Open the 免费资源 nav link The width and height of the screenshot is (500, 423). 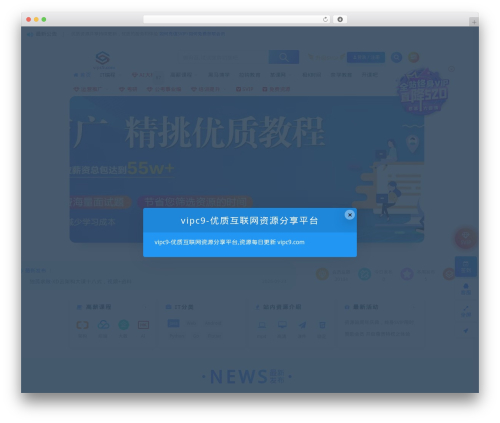click(x=276, y=89)
